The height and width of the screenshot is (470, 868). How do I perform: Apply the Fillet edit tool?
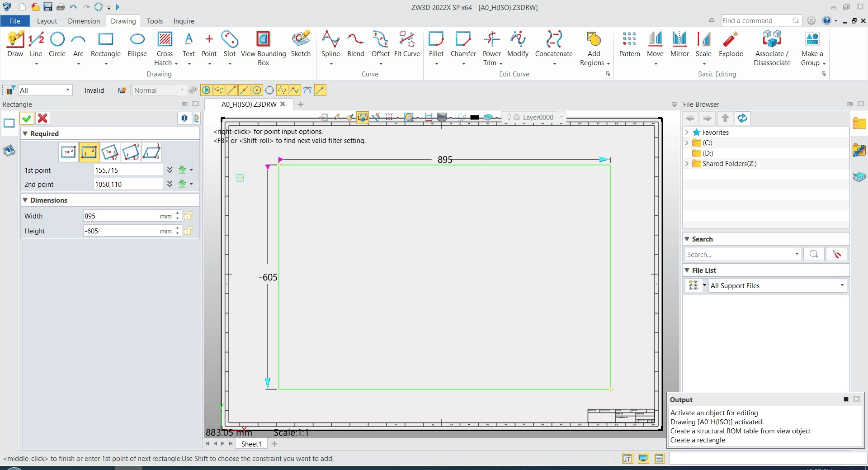click(x=436, y=45)
